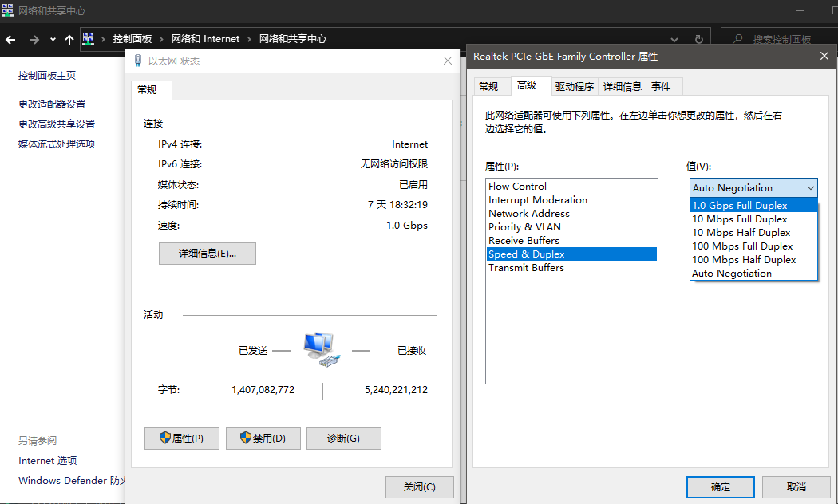Collapse the Auto Negotiation value dropdown

pyautogui.click(x=753, y=188)
